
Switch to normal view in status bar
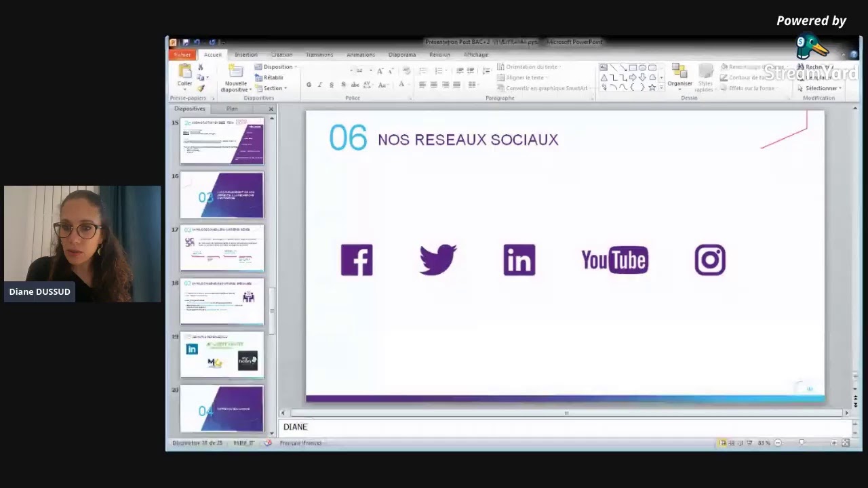tap(723, 443)
